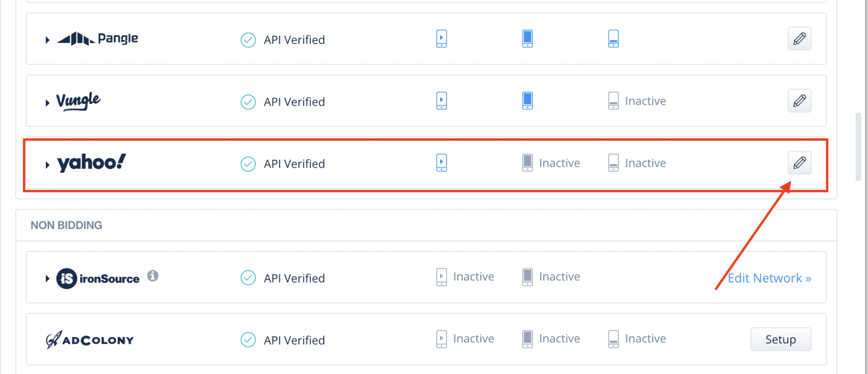Screen dimensions: 868x374
Task: Click the Edit Network link
Action: click(769, 278)
